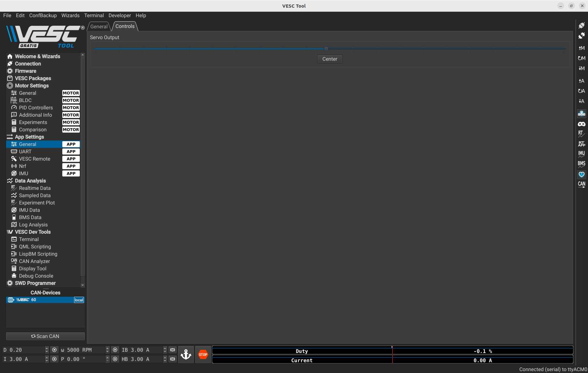Click write motor configuration (↑M) icon
The image size is (588, 373).
tap(581, 48)
